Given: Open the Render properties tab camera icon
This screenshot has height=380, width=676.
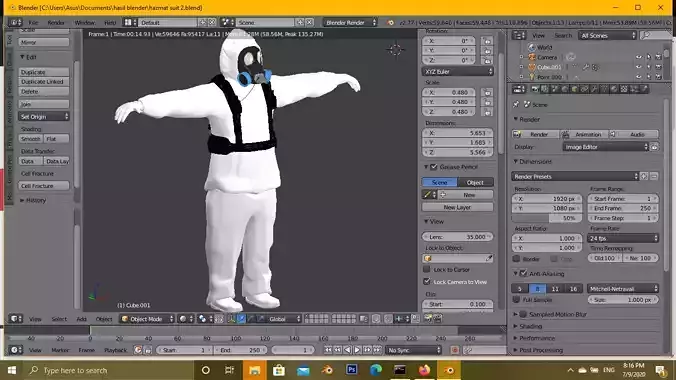Looking at the screenshot, I should point(535,89).
